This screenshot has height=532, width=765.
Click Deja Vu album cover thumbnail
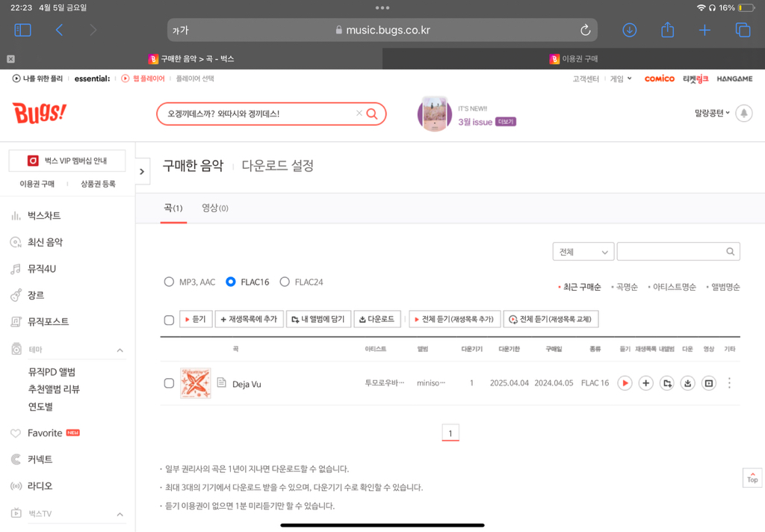[x=195, y=383]
